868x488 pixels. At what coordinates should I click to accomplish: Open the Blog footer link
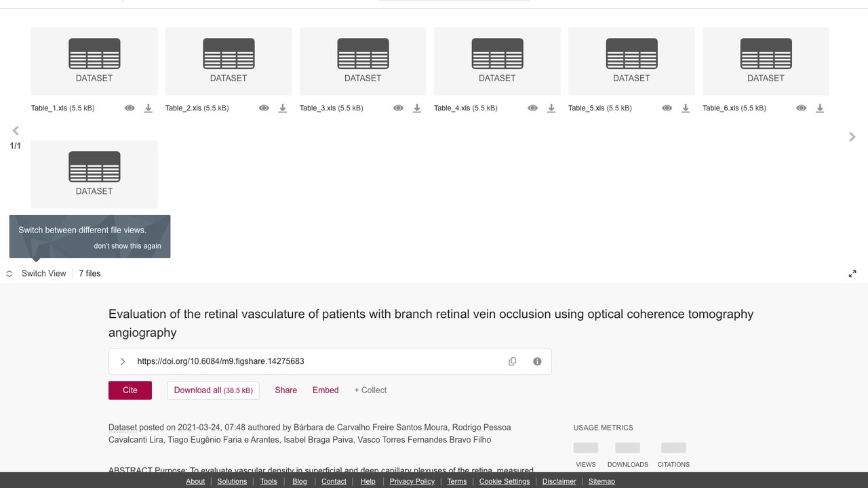(300, 481)
